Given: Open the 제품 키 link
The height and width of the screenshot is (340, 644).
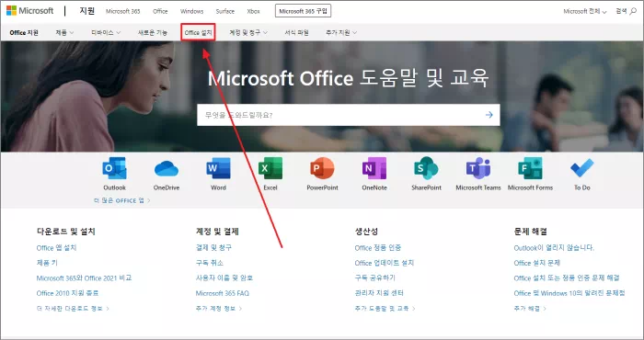Looking at the screenshot, I should pos(47,263).
